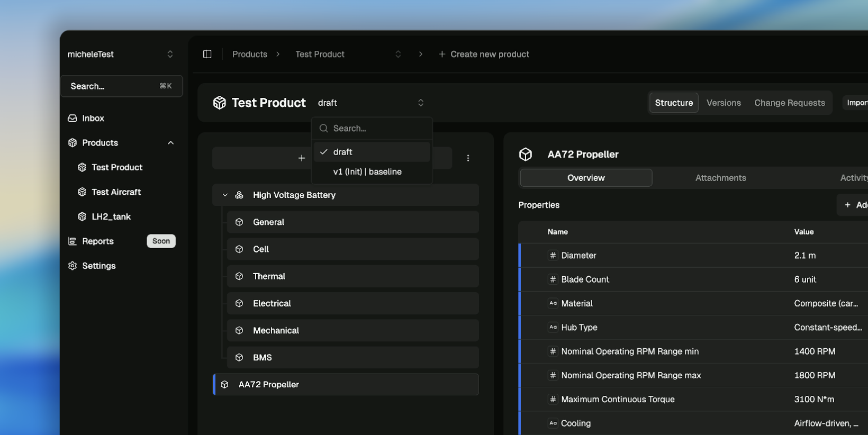Toggle the sidebar panel icon
Viewport: 868px width, 435px height.
point(207,54)
